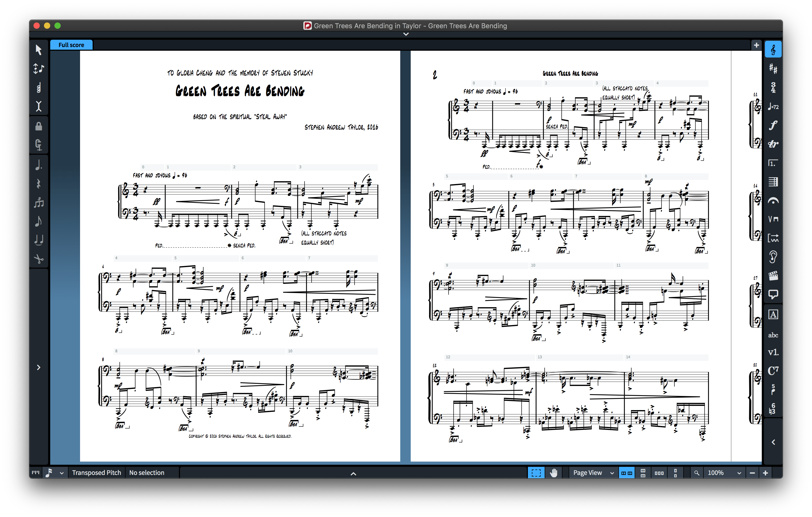Click page number 2 on right page
812x517 pixels.
[x=435, y=75]
